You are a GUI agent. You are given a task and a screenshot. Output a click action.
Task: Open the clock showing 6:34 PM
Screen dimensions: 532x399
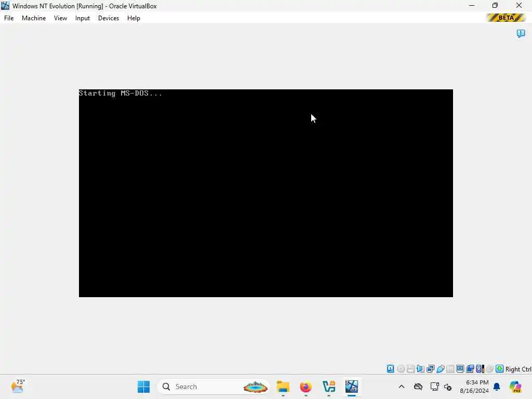[474, 387]
